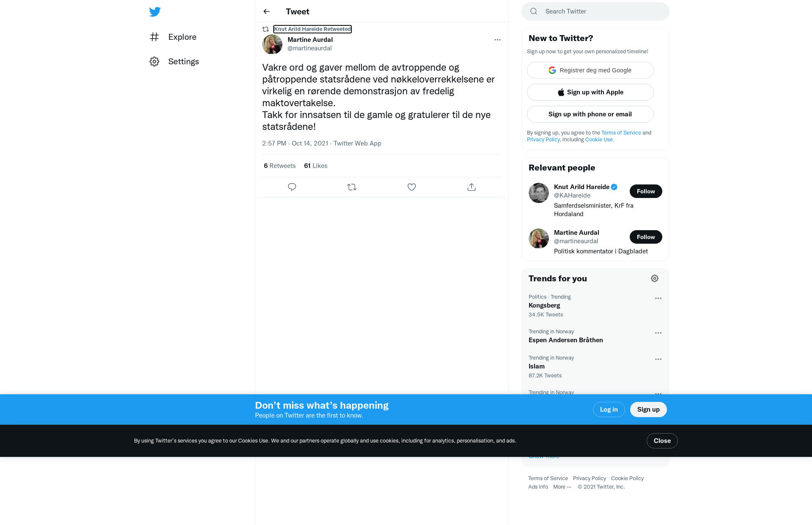Image resolution: width=812 pixels, height=525 pixels.
Task: Click the Log in button
Action: point(609,410)
